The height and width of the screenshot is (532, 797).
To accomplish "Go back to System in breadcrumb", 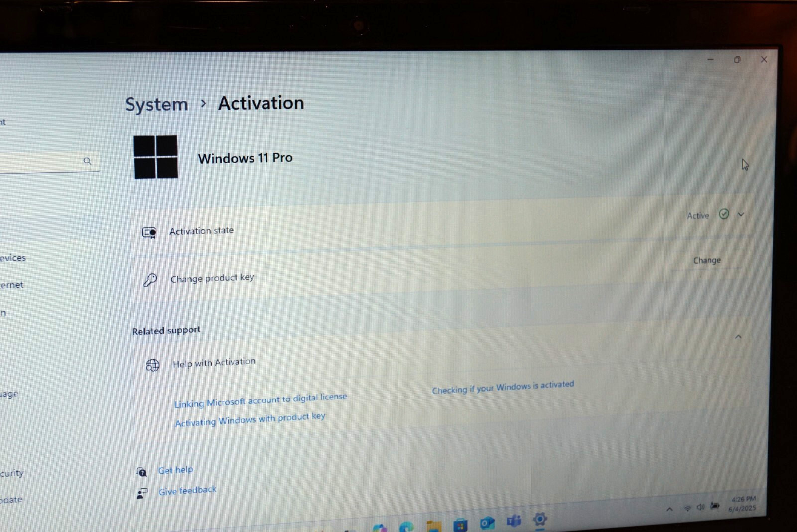I will click(x=156, y=104).
